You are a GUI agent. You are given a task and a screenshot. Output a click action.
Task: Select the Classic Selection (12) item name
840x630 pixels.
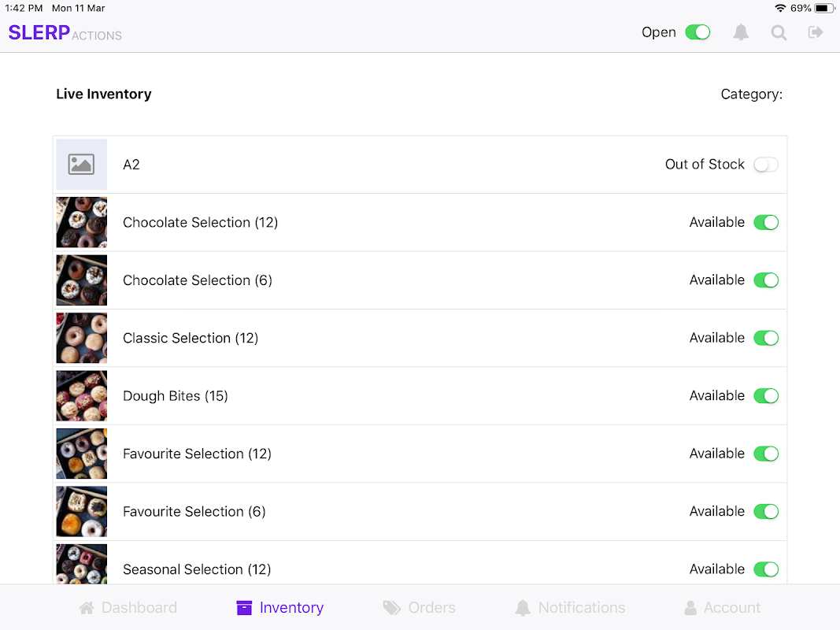tap(191, 338)
